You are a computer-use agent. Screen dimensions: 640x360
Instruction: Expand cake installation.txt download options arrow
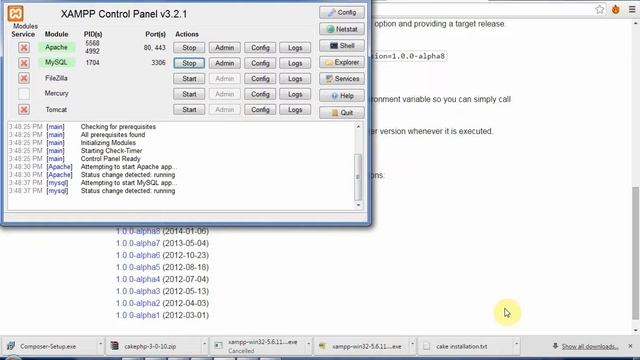tap(517, 344)
